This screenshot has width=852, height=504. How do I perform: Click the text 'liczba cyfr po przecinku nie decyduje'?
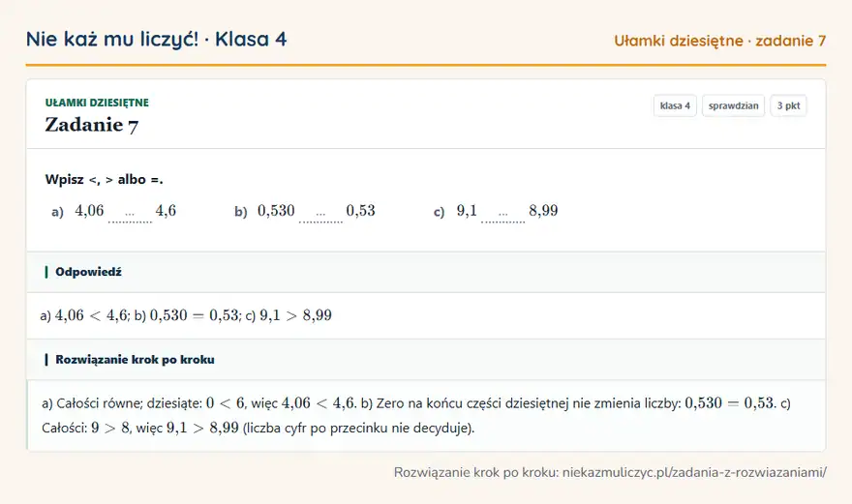358,428
